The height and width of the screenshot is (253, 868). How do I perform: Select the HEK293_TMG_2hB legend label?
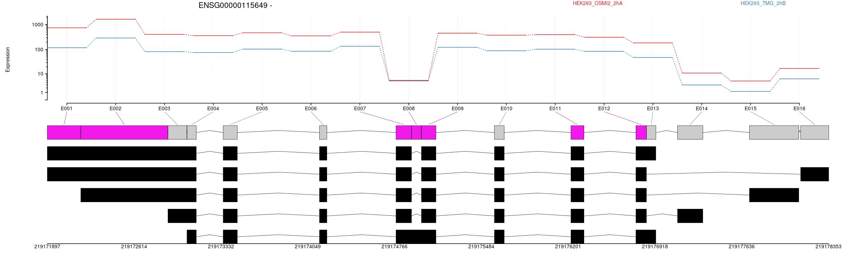point(763,3)
